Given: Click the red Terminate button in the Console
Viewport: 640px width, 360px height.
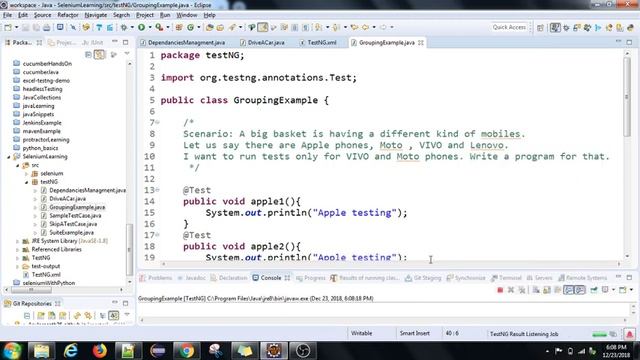Looking at the screenshot, I should click(x=500, y=290).
